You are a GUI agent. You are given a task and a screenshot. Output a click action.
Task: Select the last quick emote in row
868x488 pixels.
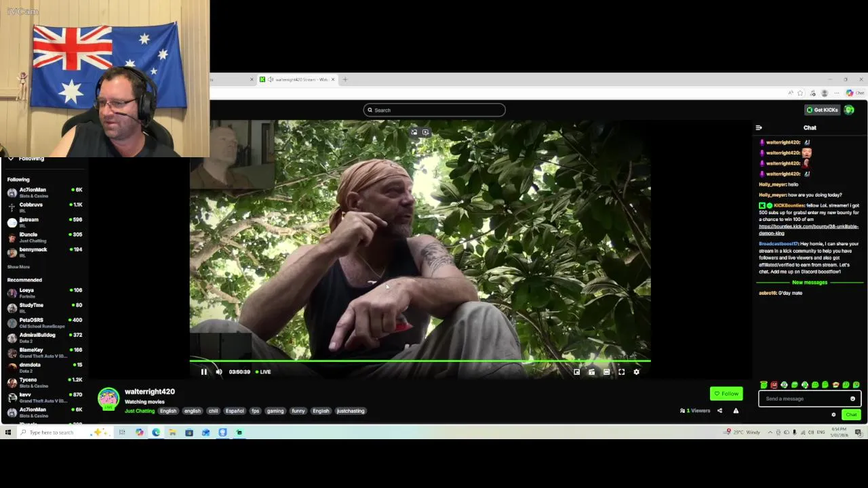(x=856, y=385)
